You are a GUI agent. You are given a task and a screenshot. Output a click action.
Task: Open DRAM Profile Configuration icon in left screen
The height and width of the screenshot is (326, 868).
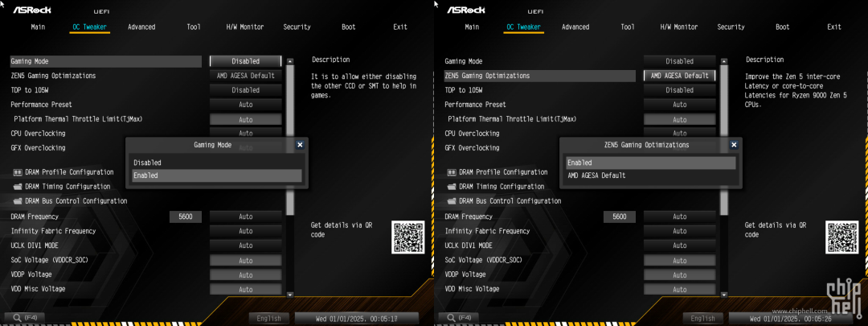coord(17,172)
